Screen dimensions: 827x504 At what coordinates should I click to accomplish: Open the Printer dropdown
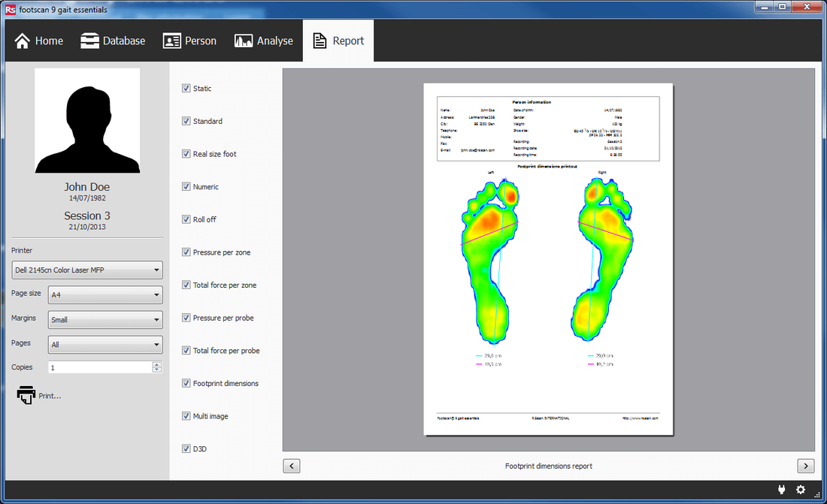[x=87, y=270]
